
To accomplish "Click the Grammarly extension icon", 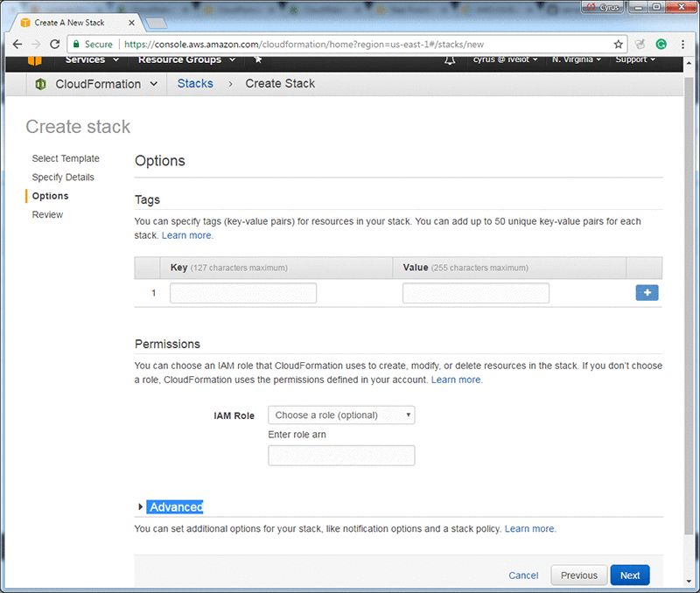I will (661, 44).
